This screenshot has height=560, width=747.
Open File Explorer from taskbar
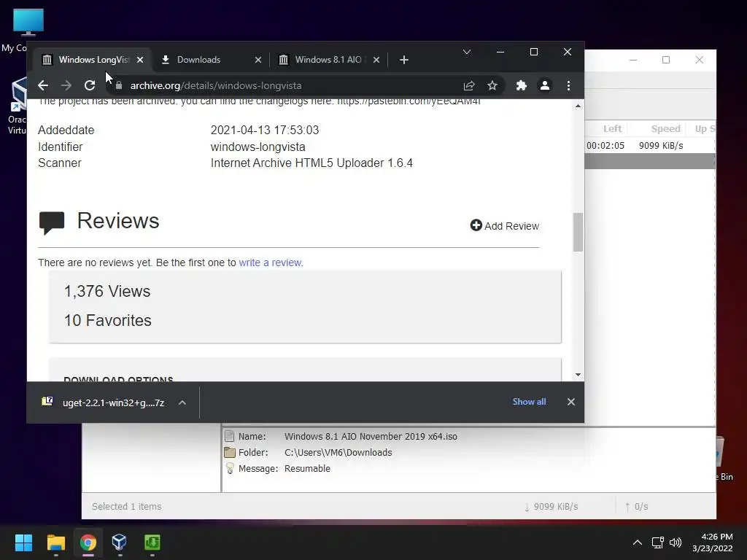coord(55,542)
